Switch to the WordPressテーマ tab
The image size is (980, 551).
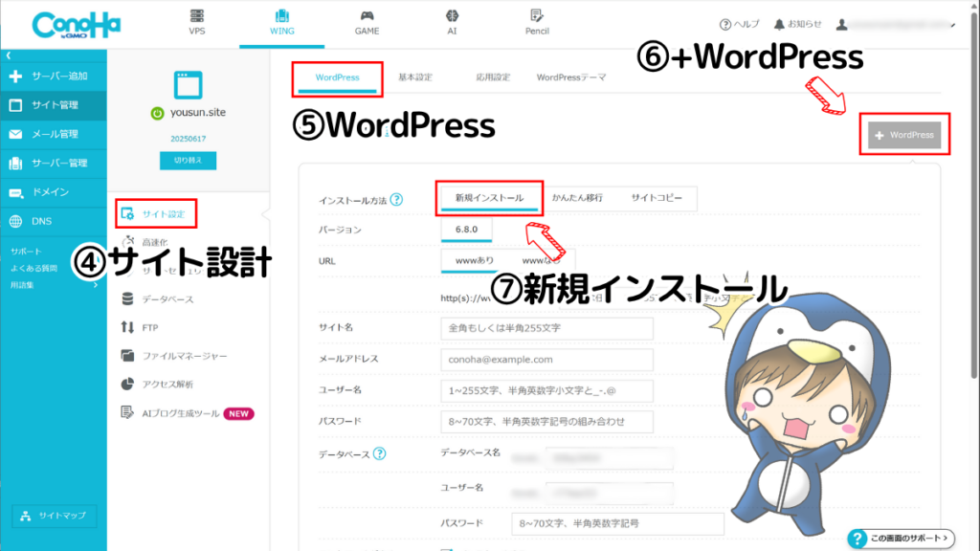click(571, 77)
